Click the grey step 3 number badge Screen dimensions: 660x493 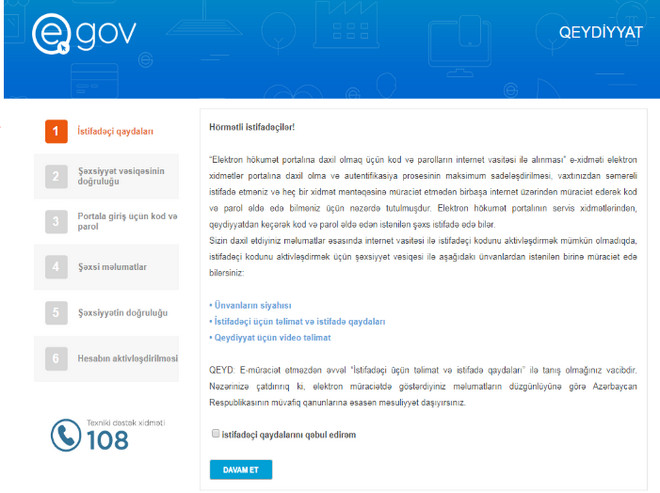(x=56, y=221)
